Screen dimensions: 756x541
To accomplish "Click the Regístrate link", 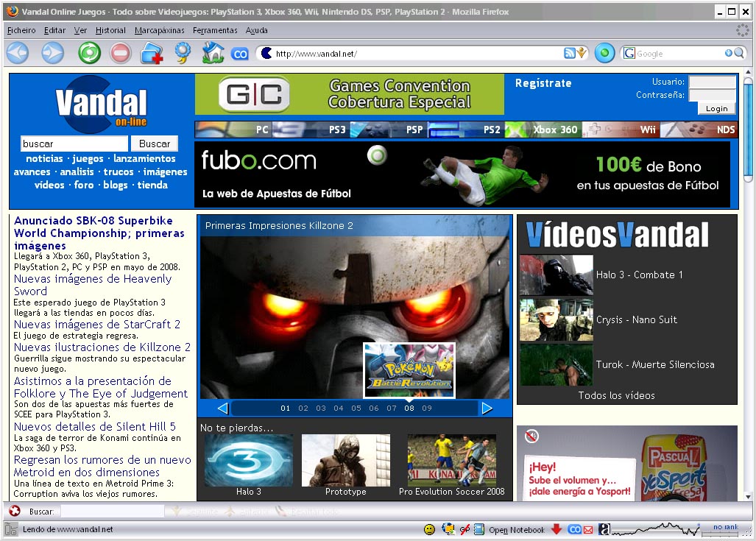I will click(543, 83).
